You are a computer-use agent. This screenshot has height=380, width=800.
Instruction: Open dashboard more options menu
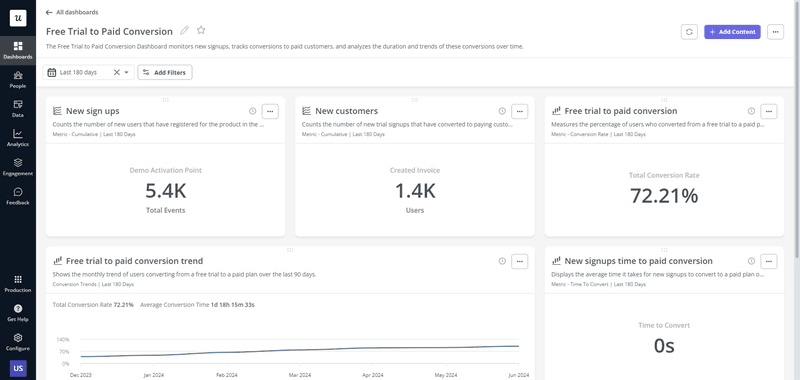775,32
